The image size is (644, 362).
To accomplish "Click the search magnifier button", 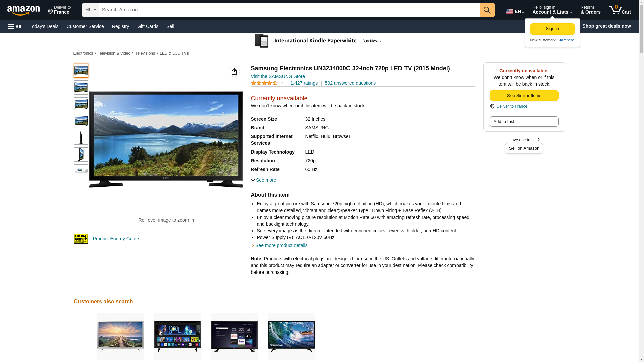I will pyautogui.click(x=487, y=10).
